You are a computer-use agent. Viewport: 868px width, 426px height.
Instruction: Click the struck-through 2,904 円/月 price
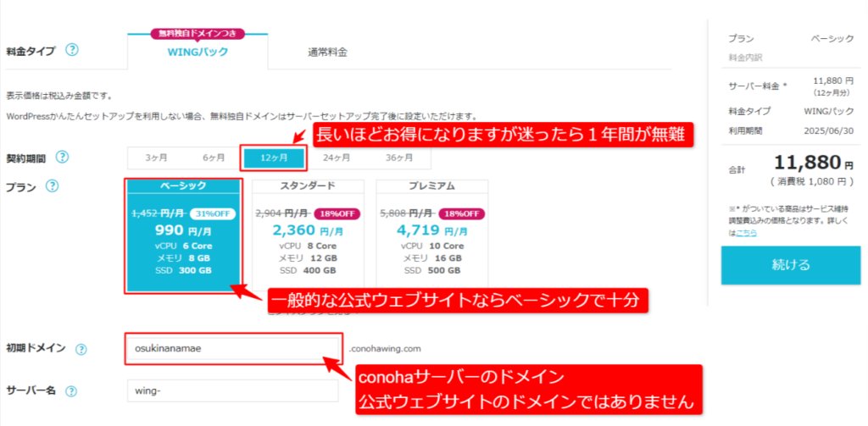[283, 213]
